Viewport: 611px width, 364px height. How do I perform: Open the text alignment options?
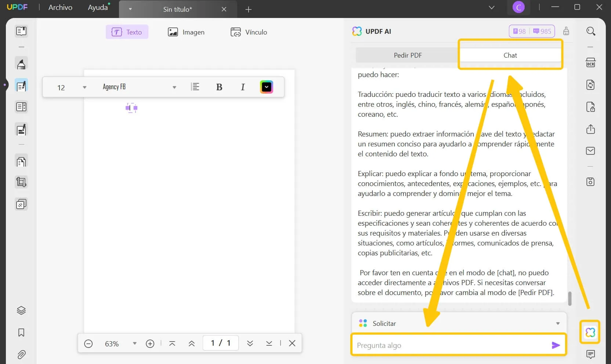tap(195, 87)
